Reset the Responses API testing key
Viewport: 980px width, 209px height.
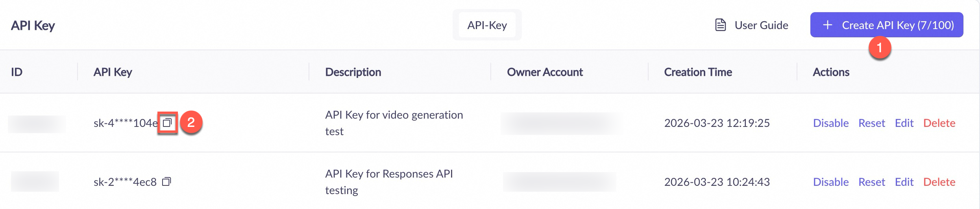tap(871, 182)
